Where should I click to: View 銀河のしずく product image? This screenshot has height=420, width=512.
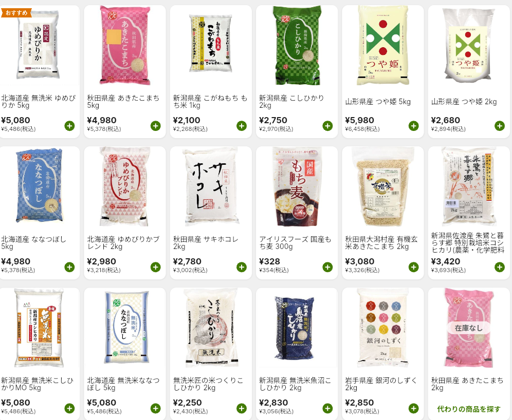click(382, 328)
